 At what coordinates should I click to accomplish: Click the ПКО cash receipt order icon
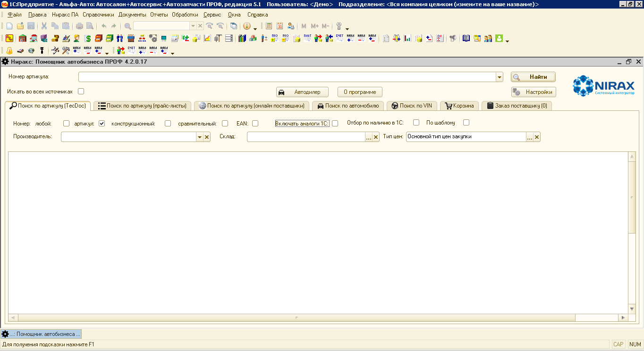(274, 38)
